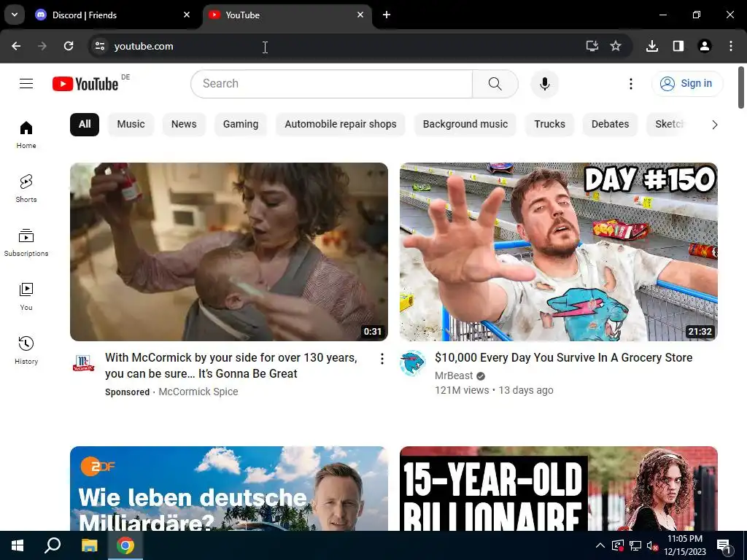
Task: Click the magnifier search button
Action: point(495,84)
